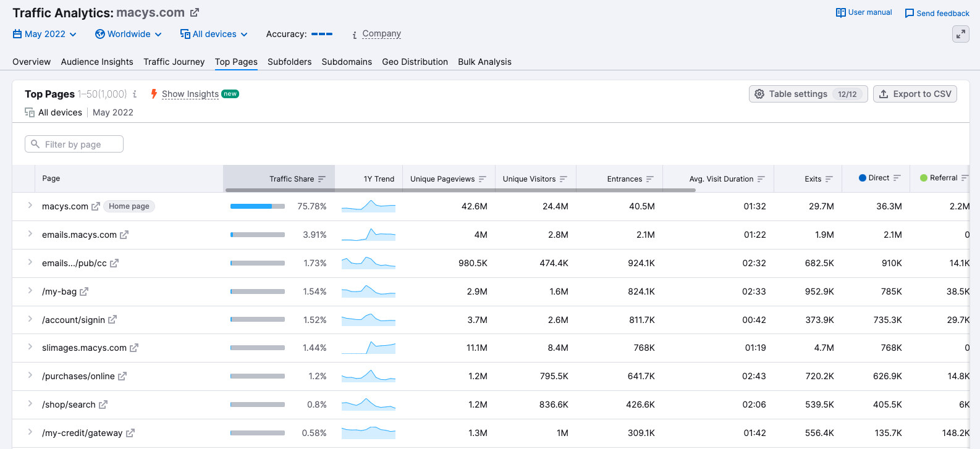Image resolution: width=980 pixels, height=449 pixels.
Task: Click the Home page tag
Action: coord(129,206)
